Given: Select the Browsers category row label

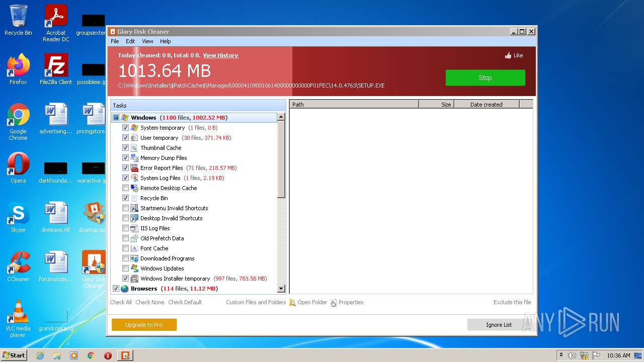Looking at the screenshot, I should (x=144, y=289).
